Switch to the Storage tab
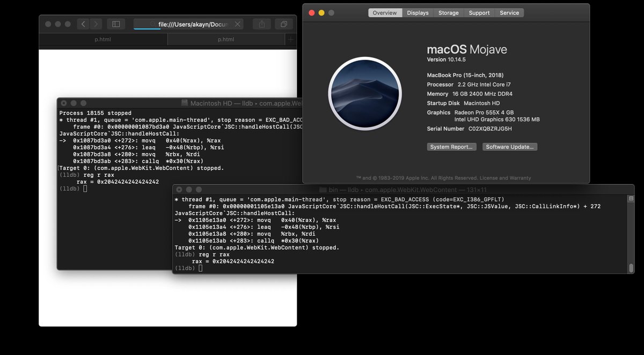644x355 pixels. [448, 13]
